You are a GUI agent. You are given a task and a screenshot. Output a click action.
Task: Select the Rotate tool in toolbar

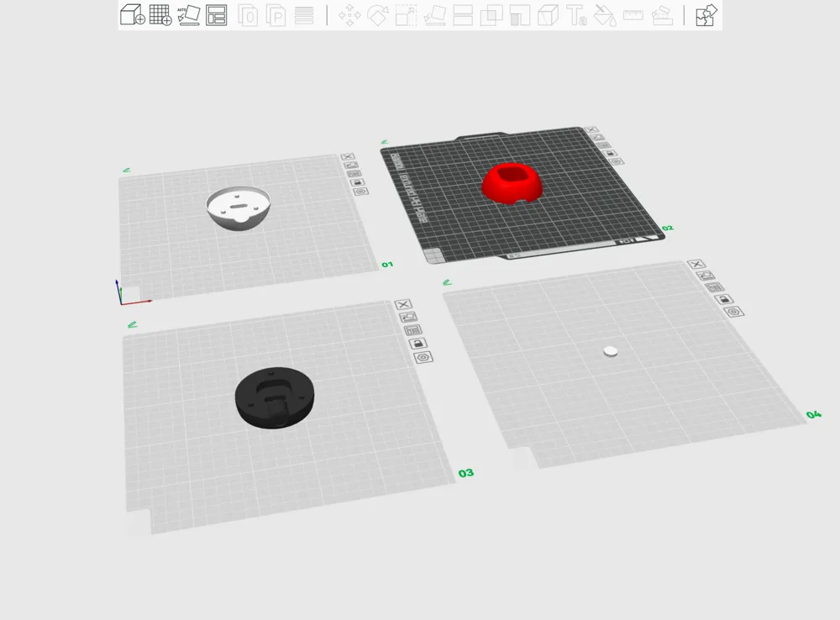(378, 15)
